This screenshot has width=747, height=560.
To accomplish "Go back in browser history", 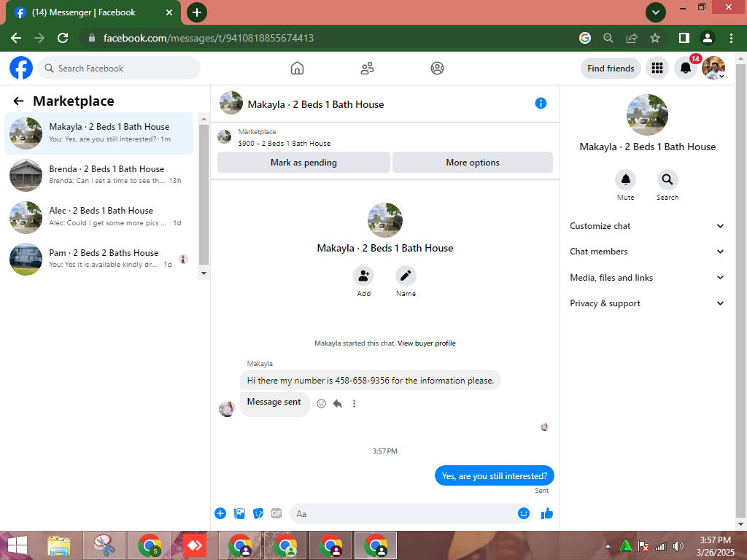I will point(16,38).
